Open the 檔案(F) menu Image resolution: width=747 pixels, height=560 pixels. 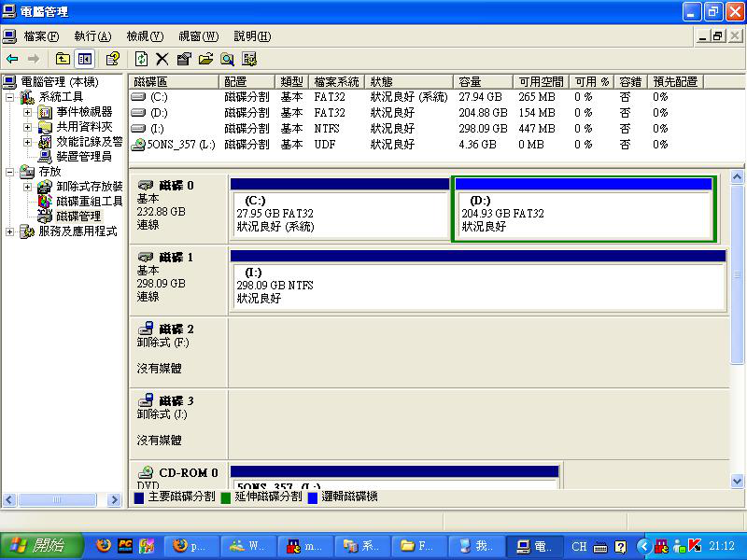(41, 36)
